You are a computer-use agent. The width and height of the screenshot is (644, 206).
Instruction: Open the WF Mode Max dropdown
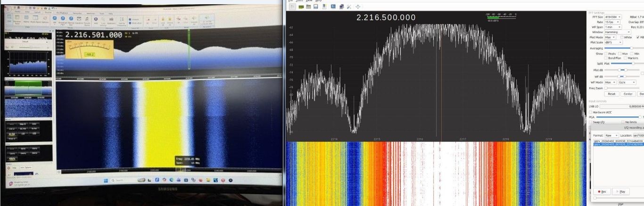pyautogui.click(x=610, y=82)
